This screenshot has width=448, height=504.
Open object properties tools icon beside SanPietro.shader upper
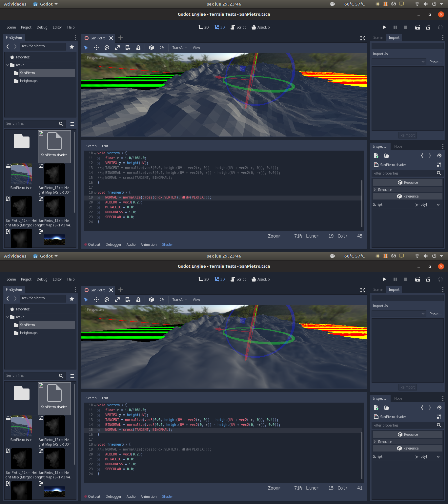click(x=439, y=165)
